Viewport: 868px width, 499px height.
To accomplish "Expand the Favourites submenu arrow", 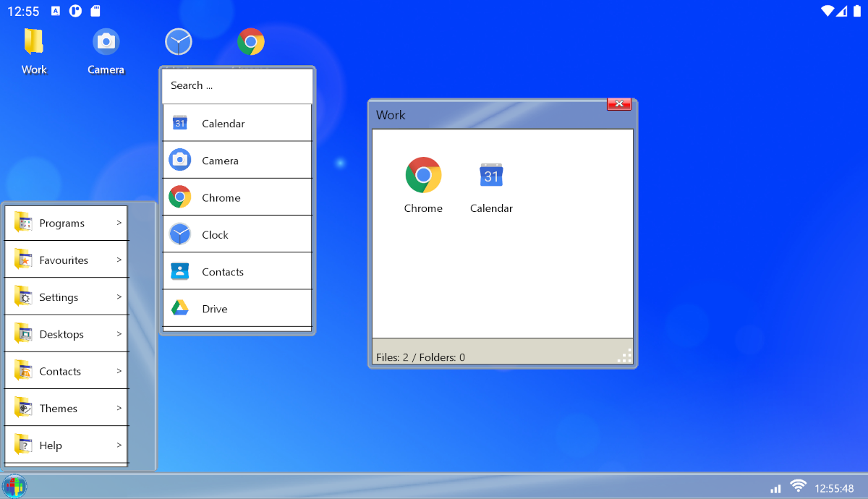I will click(x=119, y=260).
